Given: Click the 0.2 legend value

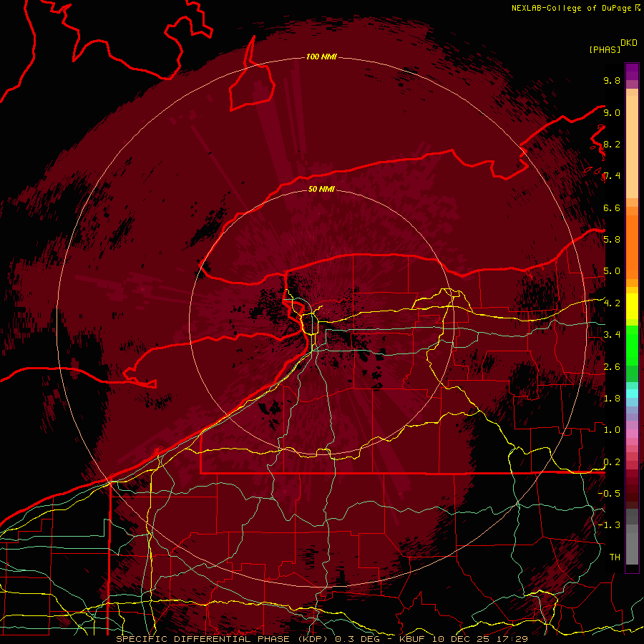Looking at the screenshot, I should point(612,462).
